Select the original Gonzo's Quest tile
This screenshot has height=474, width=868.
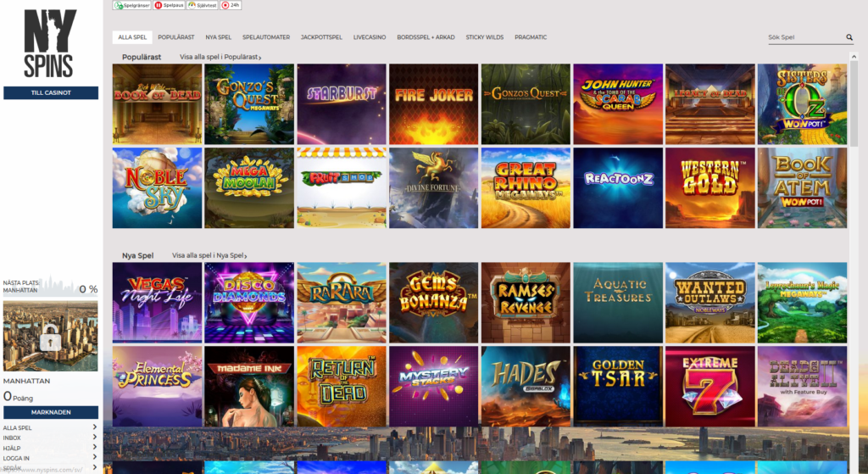point(526,104)
